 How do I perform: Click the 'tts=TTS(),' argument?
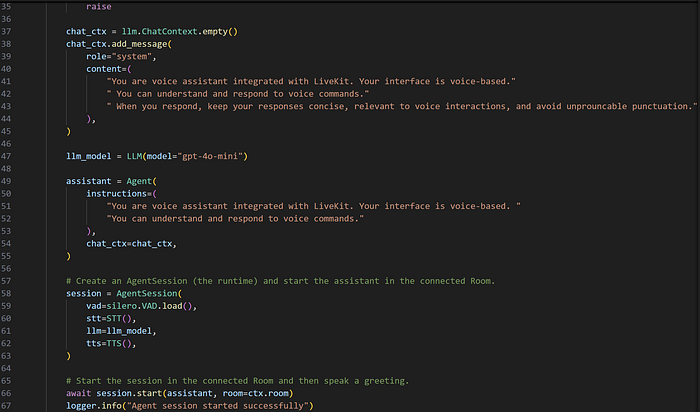[x=111, y=344]
